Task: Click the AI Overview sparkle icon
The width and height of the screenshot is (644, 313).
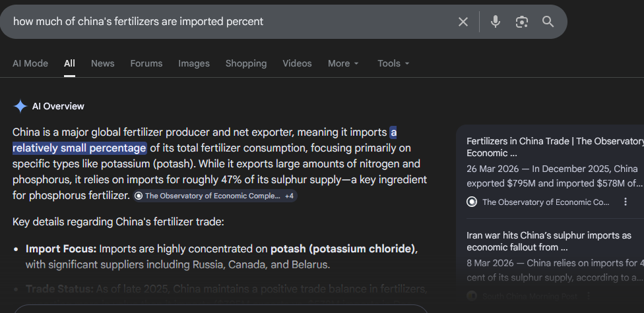Action: [20, 106]
